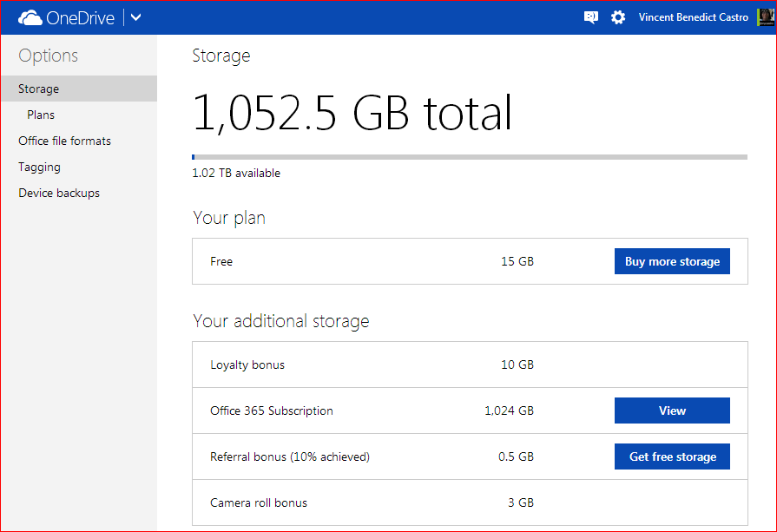Image resolution: width=777 pixels, height=532 pixels.
Task: Expand the chevron next to OneDrive logo
Action: (135, 16)
